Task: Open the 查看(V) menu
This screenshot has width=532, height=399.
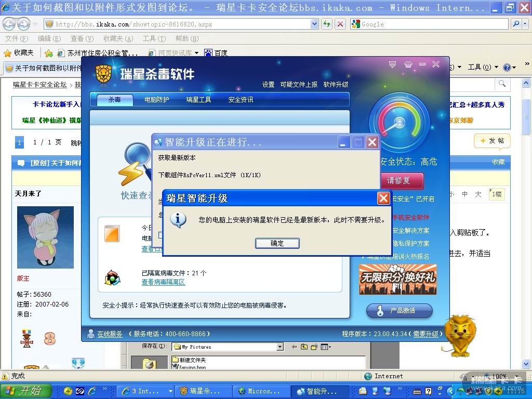Action: [x=82, y=38]
